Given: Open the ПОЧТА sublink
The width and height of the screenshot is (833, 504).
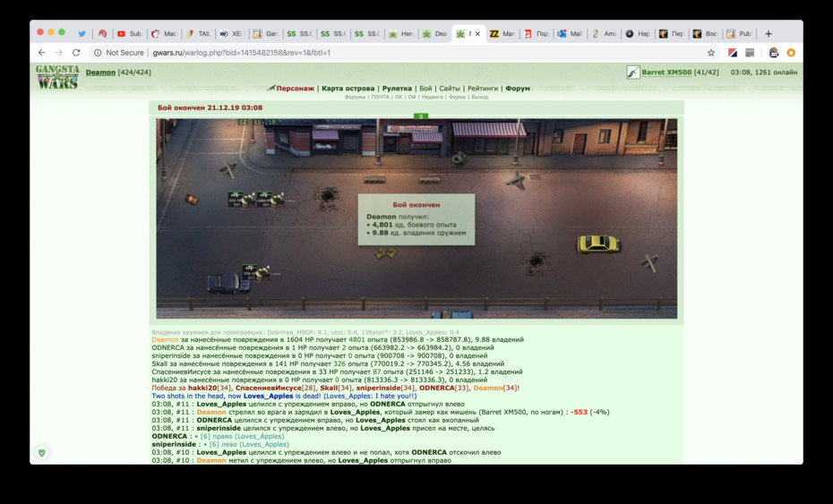Looking at the screenshot, I should click(380, 97).
